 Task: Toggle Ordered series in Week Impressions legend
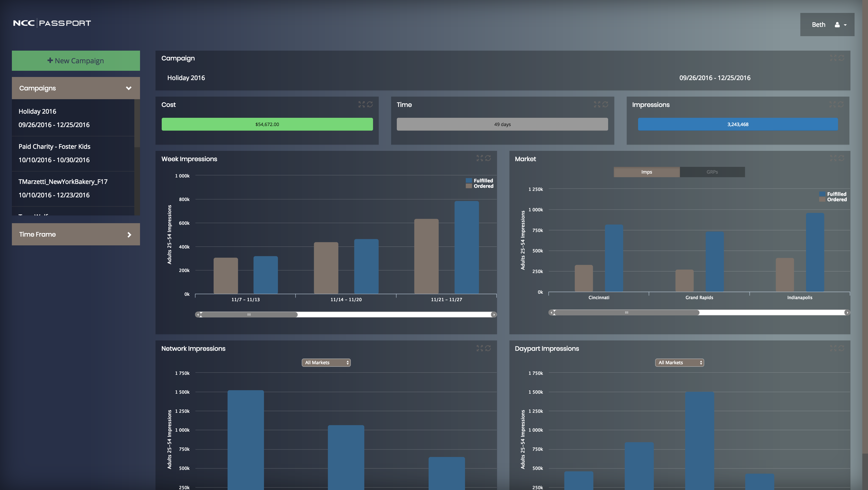pyautogui.click(x=483, y=186)
